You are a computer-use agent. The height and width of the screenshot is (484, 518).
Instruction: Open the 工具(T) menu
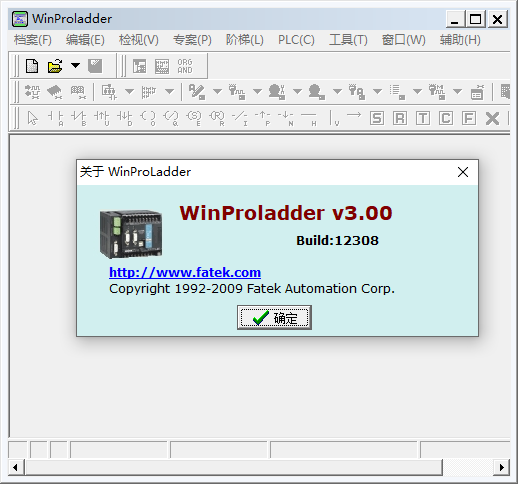click(348, 40)
